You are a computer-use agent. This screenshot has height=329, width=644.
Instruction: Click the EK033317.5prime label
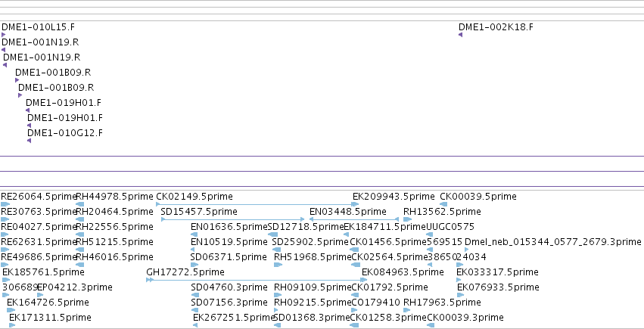[x=497, y=272]
